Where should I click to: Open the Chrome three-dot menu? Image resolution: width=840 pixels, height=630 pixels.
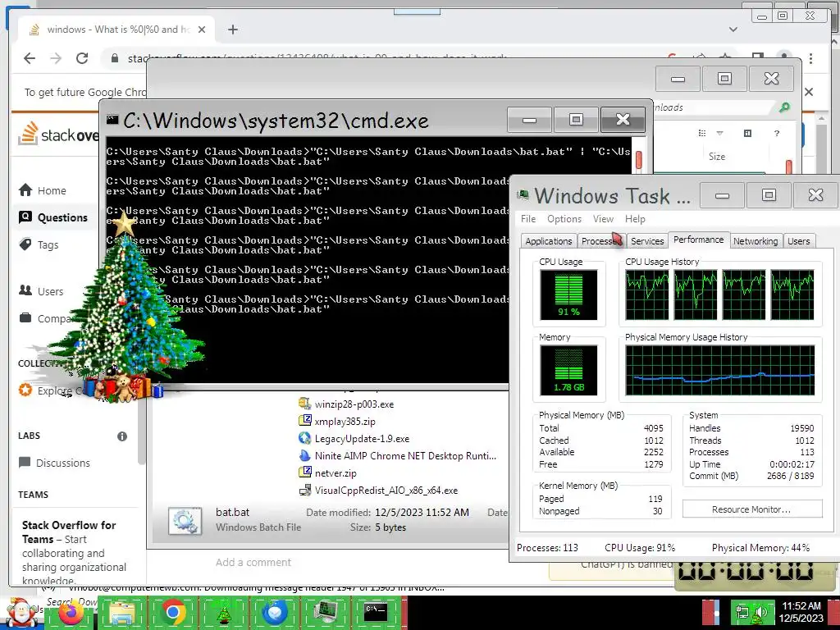point(811,58)
